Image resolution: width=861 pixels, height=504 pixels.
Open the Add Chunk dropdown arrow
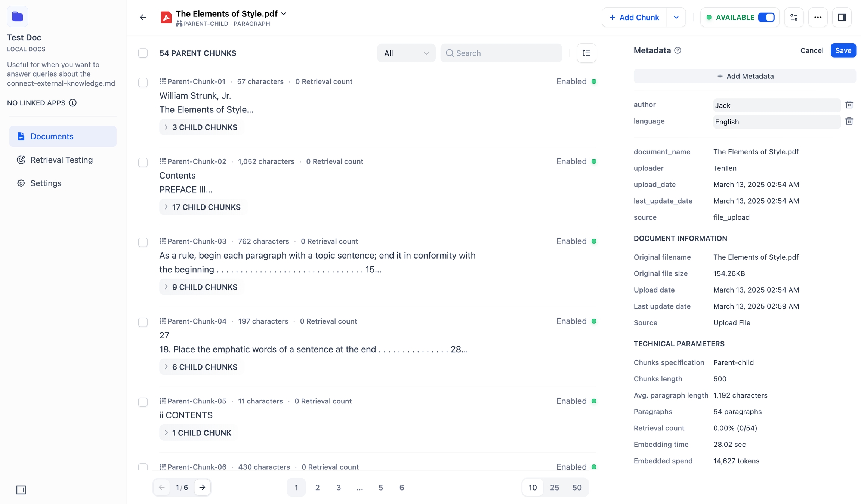pos(676,17)
